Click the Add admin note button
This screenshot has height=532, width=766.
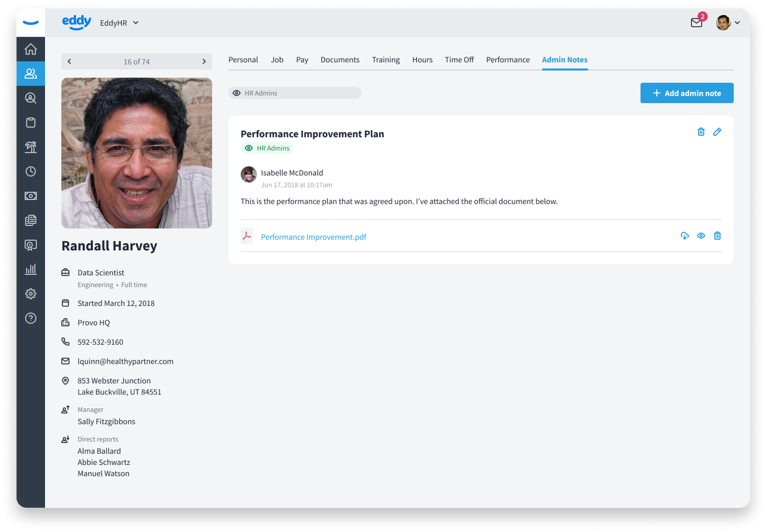click(687, 93)
